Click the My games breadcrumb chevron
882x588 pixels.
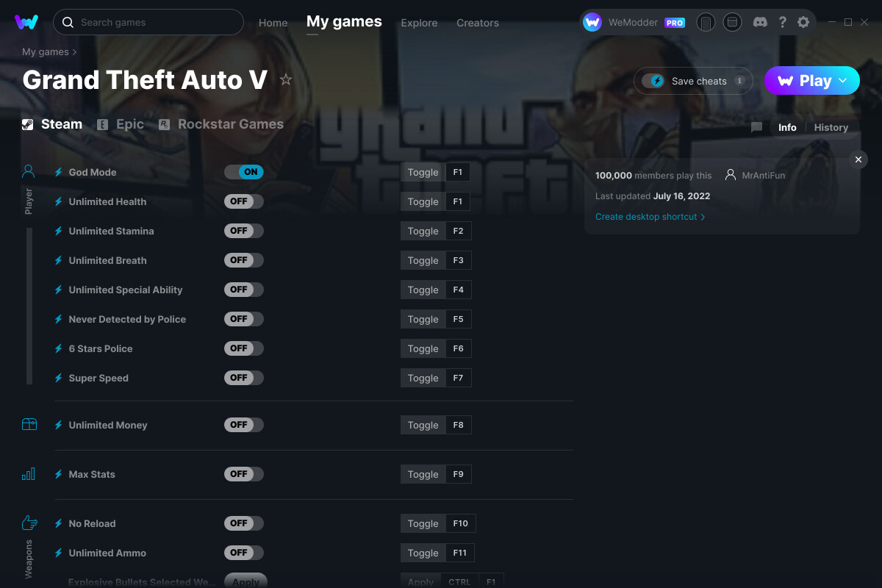point(74,52)
